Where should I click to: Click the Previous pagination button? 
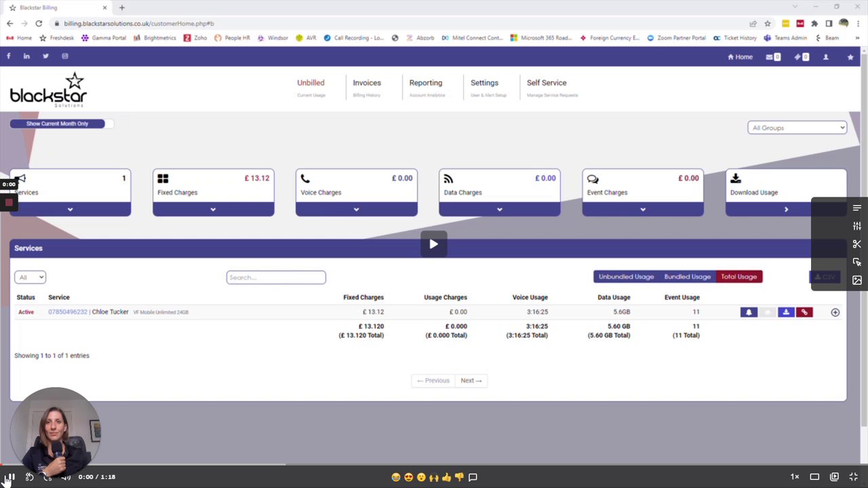point(433,380)
